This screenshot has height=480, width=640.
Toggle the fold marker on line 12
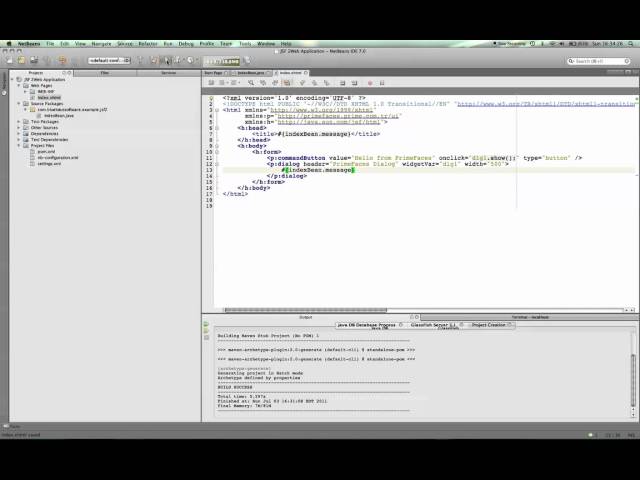[x=217, y=164]
